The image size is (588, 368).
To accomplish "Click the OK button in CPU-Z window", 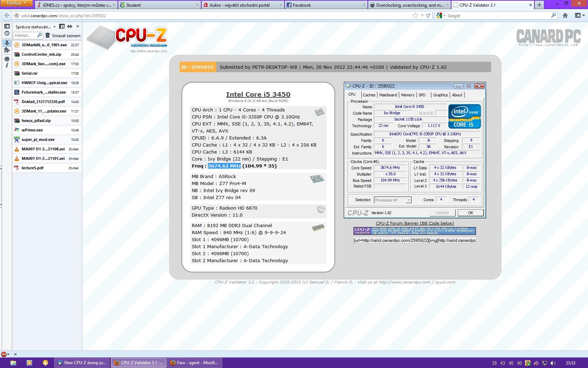I will 470,213.
